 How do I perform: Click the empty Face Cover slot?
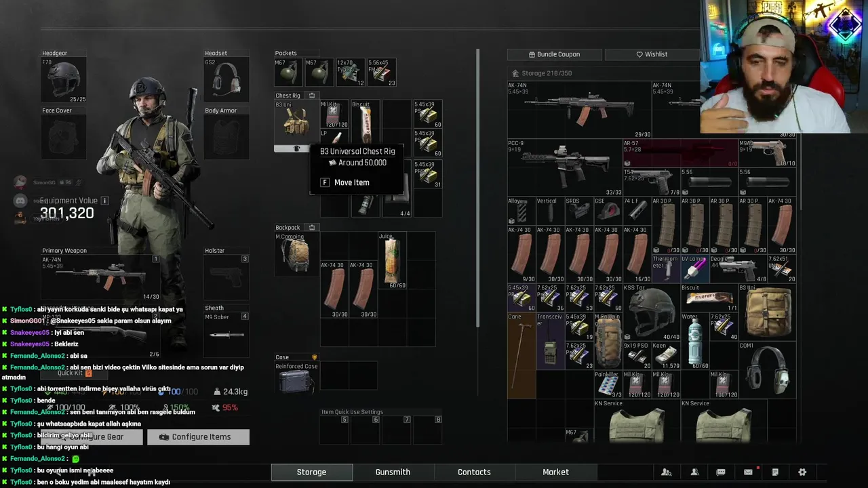[64, 137]
